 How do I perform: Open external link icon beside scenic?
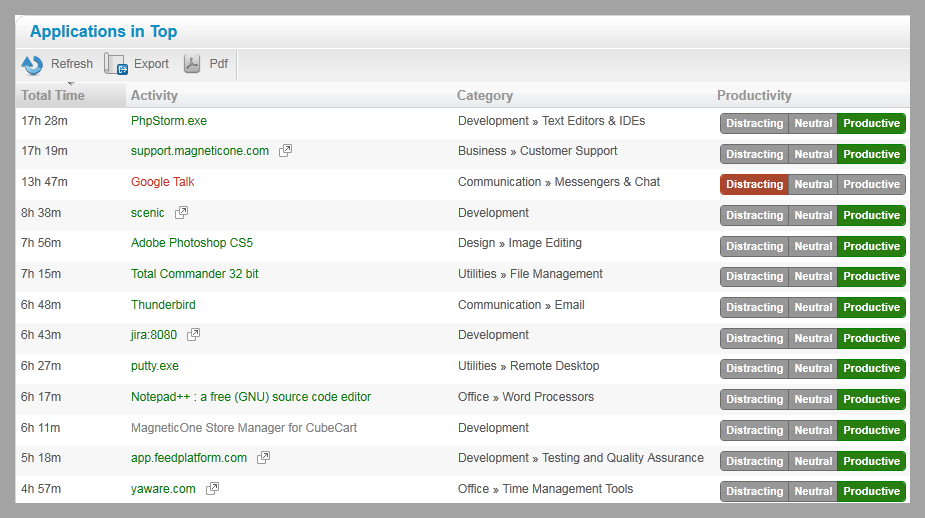181,212
